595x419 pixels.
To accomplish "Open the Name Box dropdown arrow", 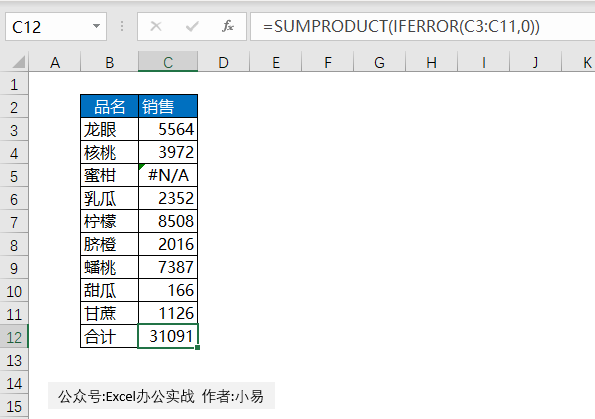I will point(96,26).
